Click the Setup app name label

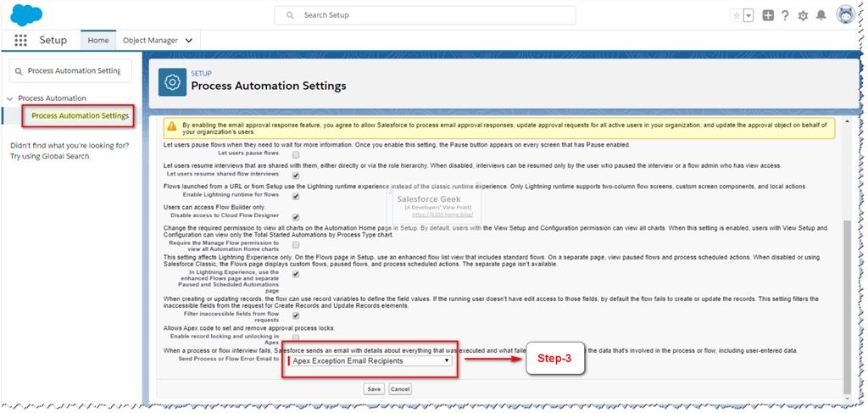click(53, 41)
